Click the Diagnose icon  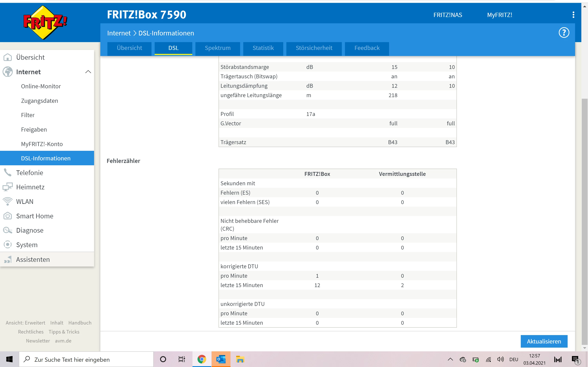[x=7, y=230]
